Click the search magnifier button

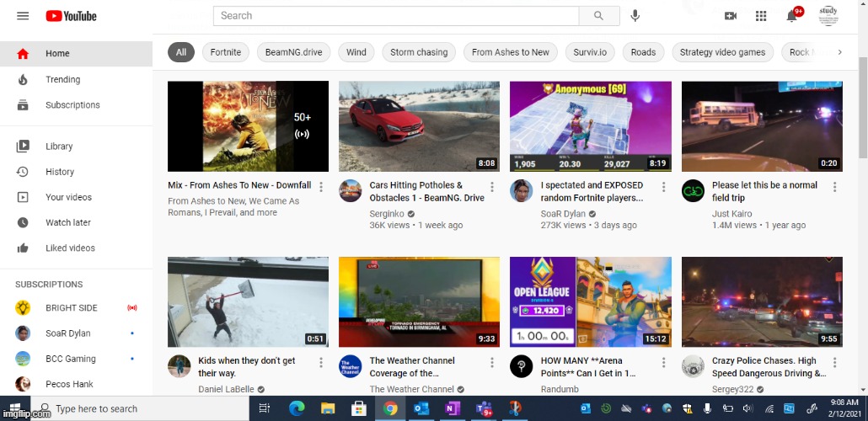(x=599, y=16)
